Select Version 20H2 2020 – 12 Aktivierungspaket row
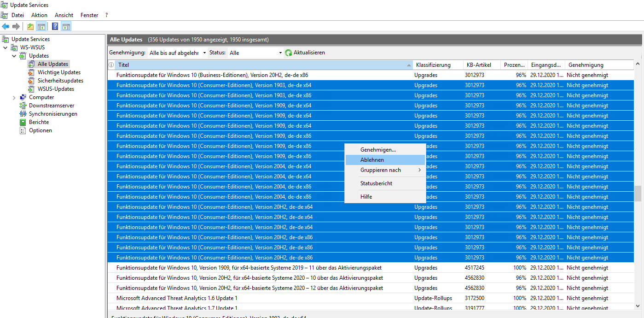Image resolution: width=644 pixels, height=318 pixels. [x=371, y=288]
